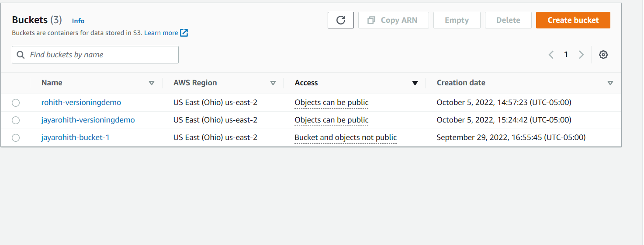Click page number 1
644x245 pixels.
click(566, 54)
